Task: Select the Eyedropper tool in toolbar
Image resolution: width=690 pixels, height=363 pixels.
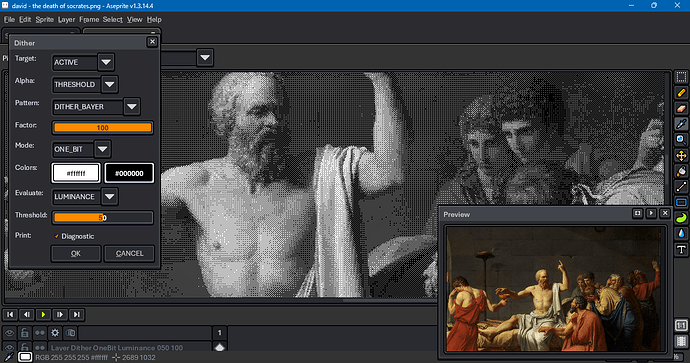Action: coord(681,124)
